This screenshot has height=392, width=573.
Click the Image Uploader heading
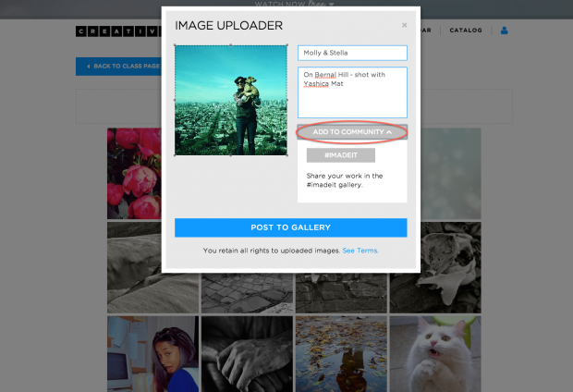[229, 26]
